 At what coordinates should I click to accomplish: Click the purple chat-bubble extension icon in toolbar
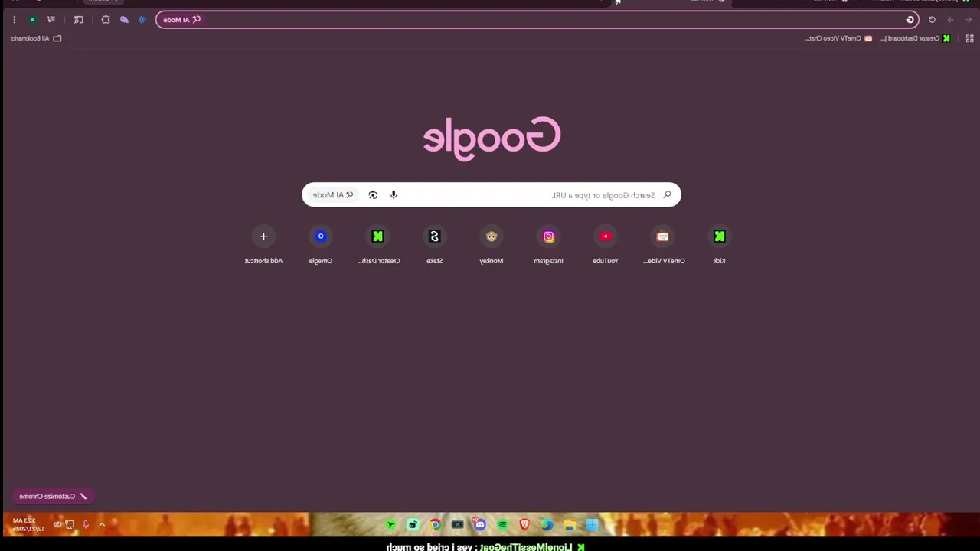(124, 20)
